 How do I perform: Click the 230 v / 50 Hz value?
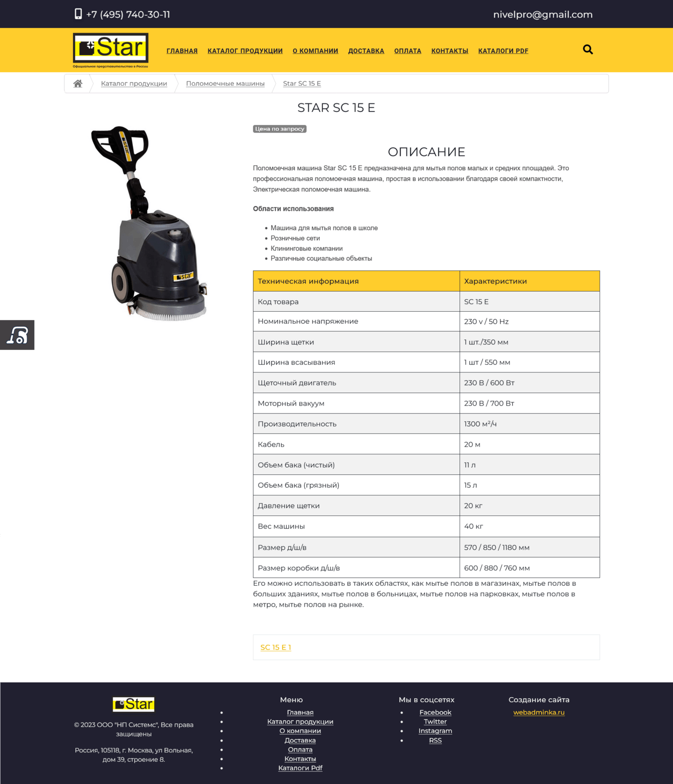pos(487,322)
